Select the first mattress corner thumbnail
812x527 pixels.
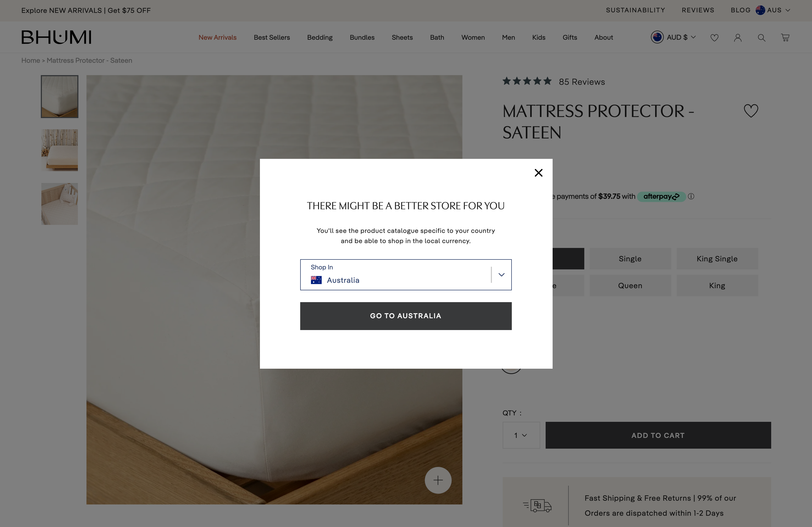pos(60,97)
